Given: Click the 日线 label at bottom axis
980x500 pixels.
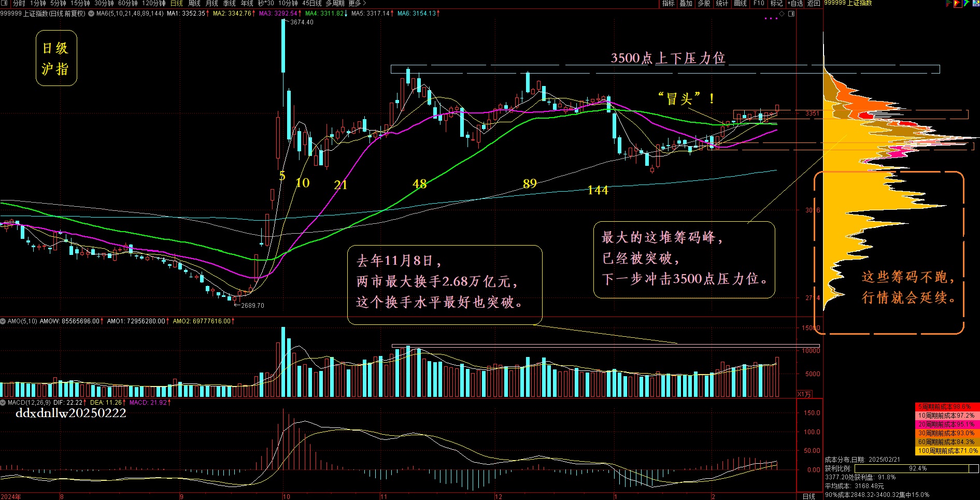Looking at the screenshot, I should pyautogui.click(x=808, y=496).
